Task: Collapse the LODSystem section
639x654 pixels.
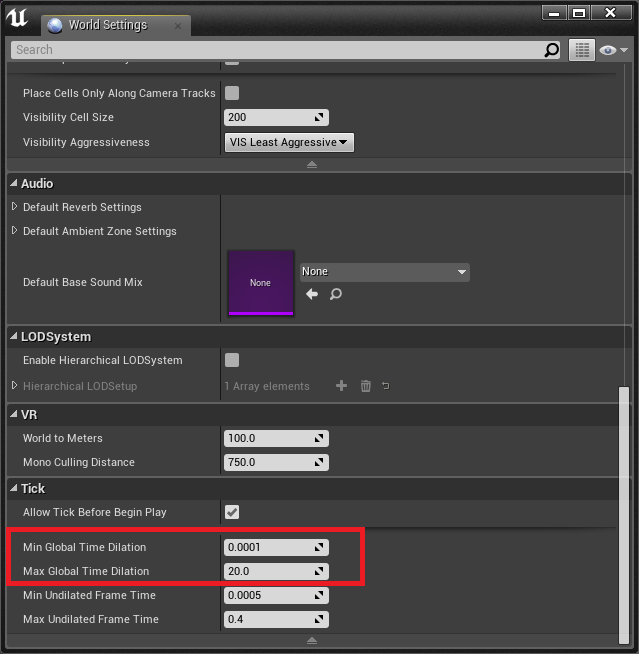Action: coord(14,336)
